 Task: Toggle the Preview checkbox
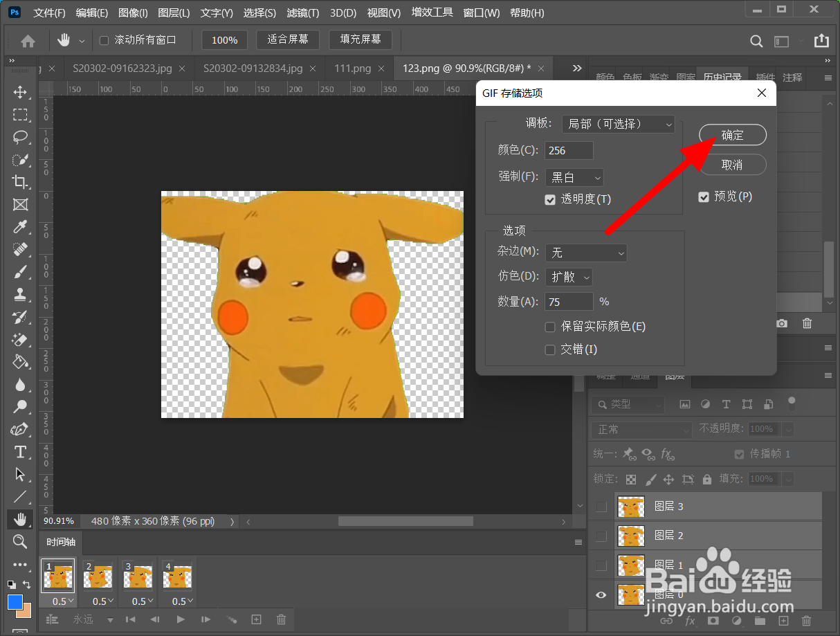(x=704, y=197)
